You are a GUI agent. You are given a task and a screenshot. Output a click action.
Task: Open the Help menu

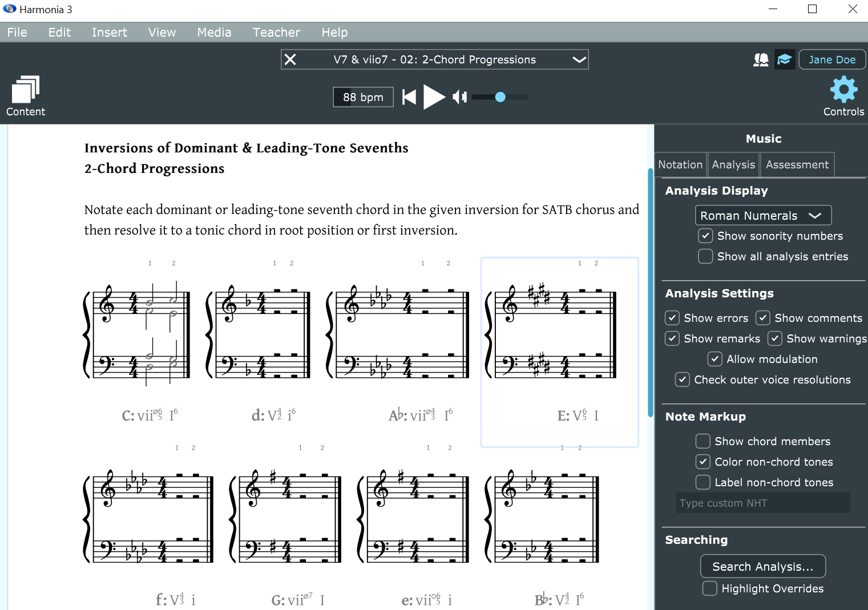334,33
